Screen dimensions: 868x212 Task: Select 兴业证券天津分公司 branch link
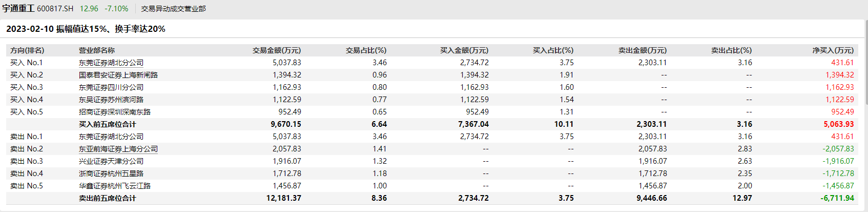pos(111,161)
